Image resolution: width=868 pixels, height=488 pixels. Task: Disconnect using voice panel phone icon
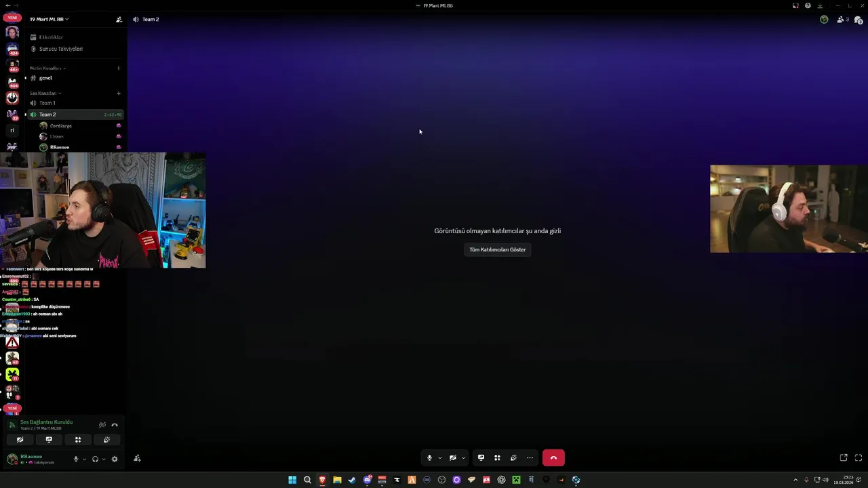pos(115,425)
